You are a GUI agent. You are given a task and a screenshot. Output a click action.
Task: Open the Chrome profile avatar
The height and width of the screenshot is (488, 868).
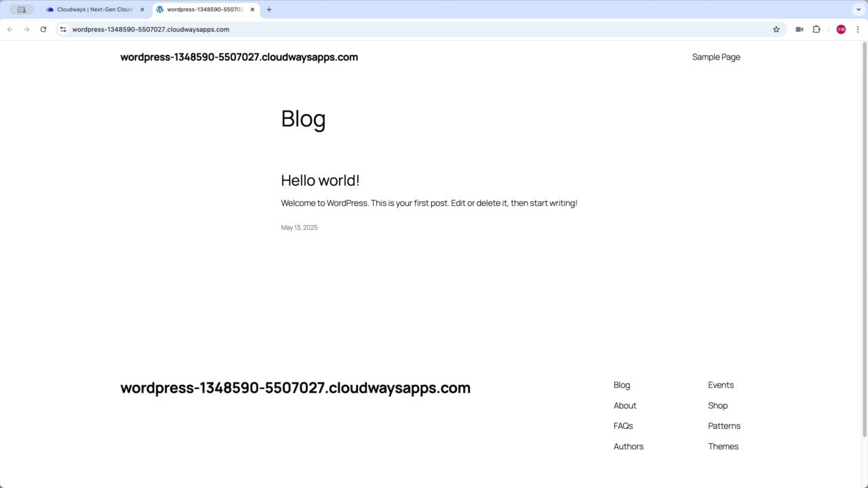(841, 29)
